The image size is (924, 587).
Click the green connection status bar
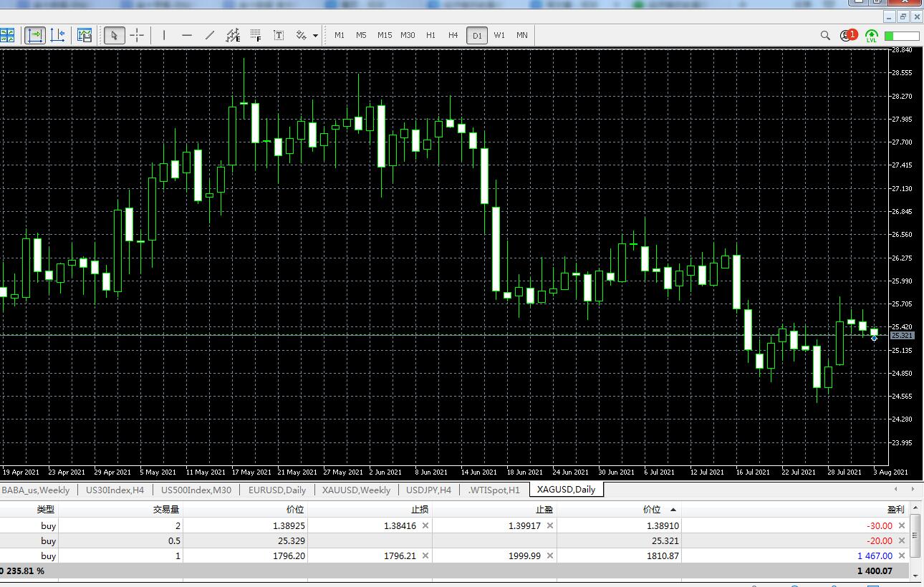pos(902,36)
